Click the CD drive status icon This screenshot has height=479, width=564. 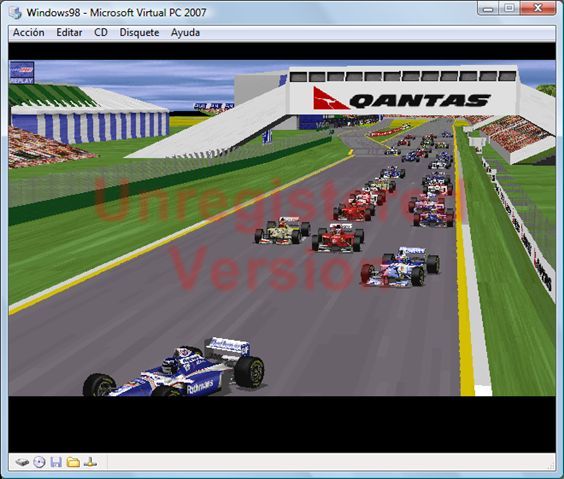tap(39, 462)
